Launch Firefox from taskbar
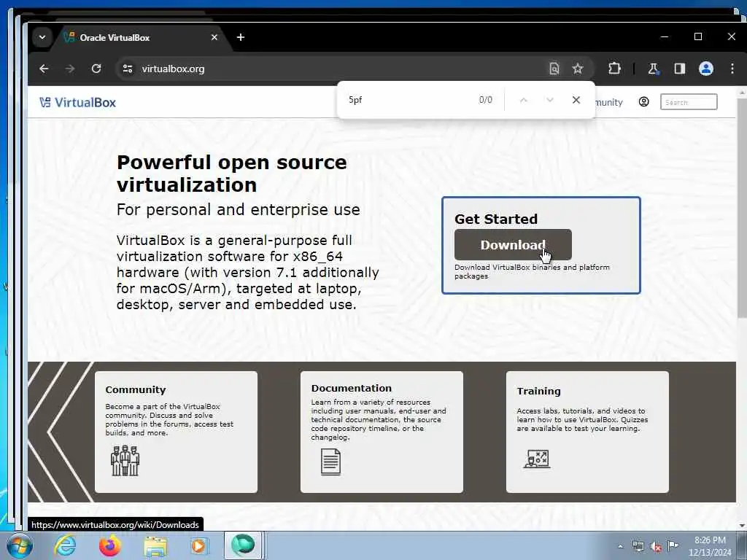 tap(110, 545)
